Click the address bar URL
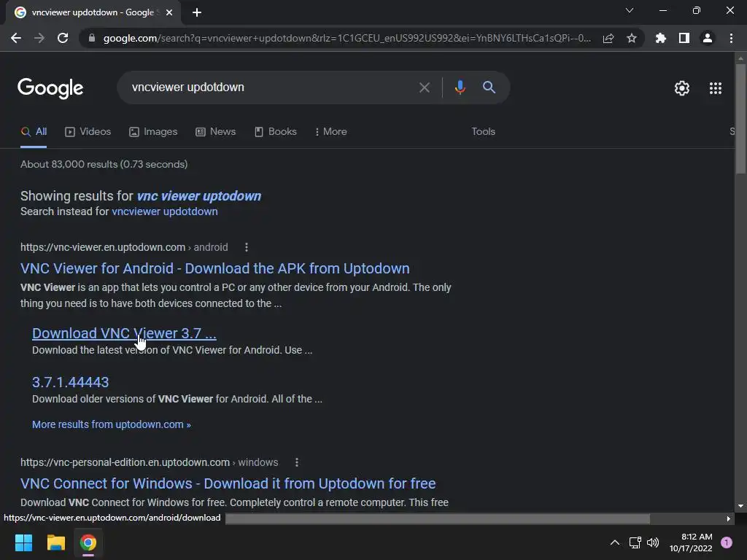The width and height of the screenshot is (747, 560). click(x=347, y=38)
